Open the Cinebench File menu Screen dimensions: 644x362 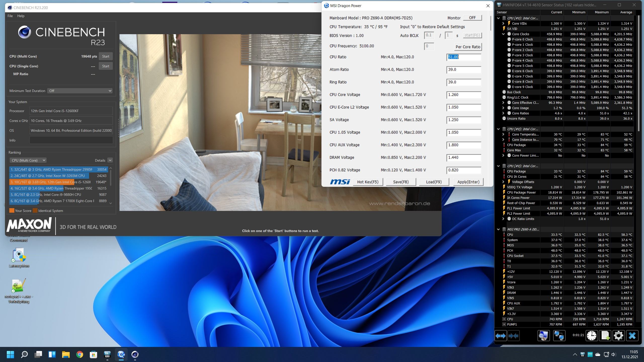[10, 16]
